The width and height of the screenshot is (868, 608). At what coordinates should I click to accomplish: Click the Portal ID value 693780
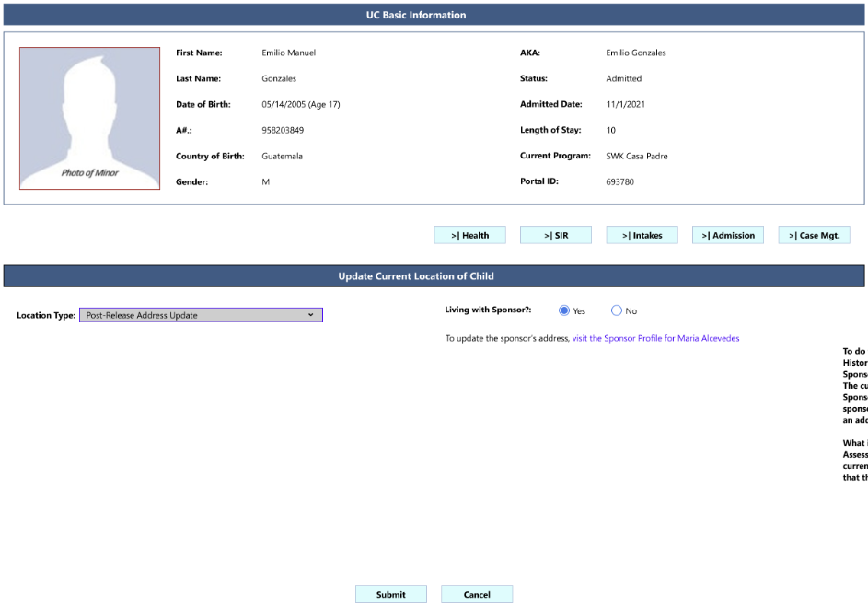(x=619, y=181)
